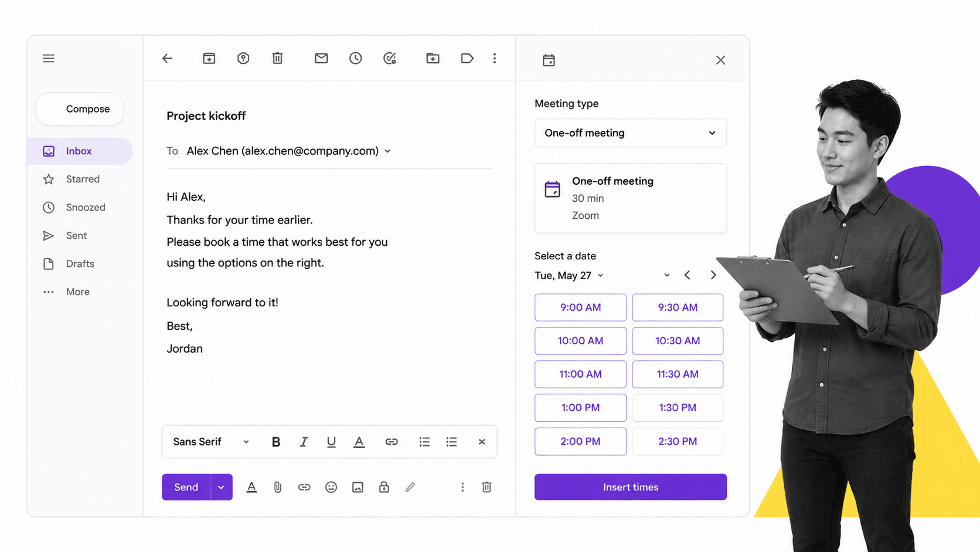Click the Compose button
The height and width of the screenshot is (552, 980).
pos(80,109)
